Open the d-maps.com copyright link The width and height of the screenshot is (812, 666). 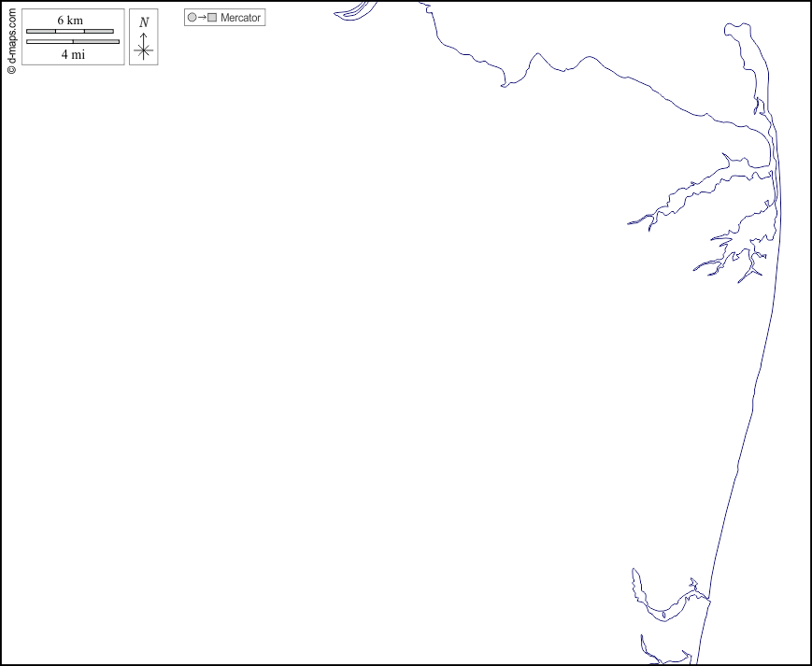click(11, 38)
